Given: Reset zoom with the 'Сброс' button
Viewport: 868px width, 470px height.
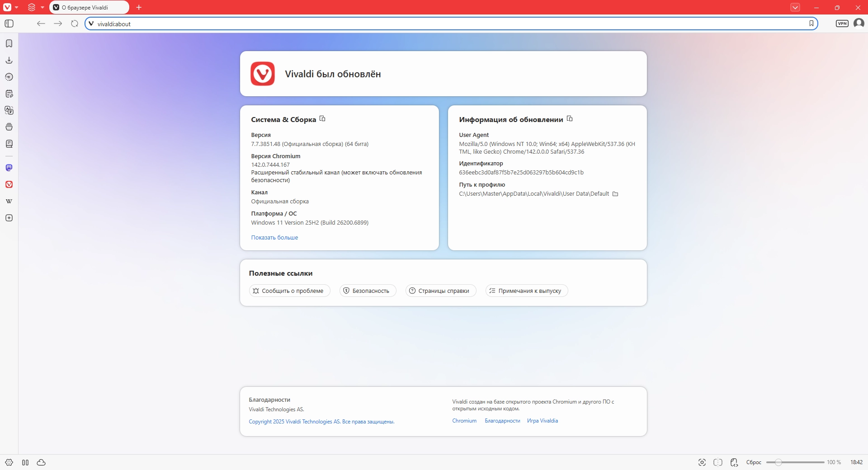Looking at the screenshot, I should point(754,462).
